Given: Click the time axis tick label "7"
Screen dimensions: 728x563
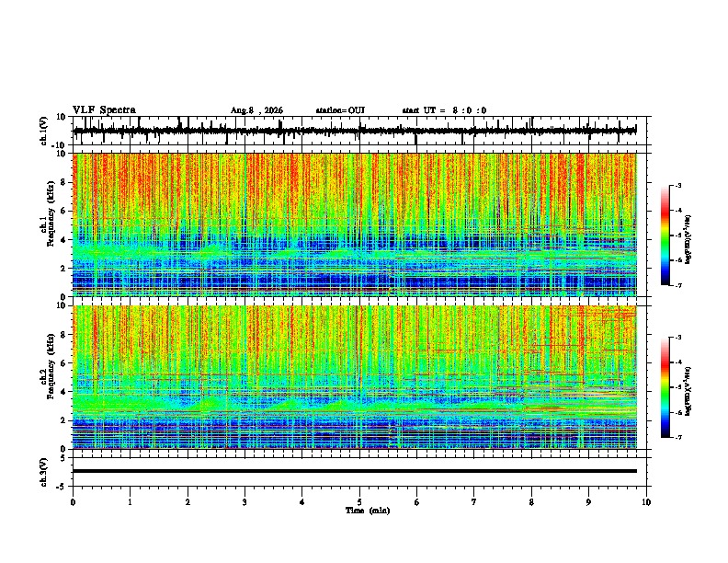Looking at the screenshot, I should [474, 502].
